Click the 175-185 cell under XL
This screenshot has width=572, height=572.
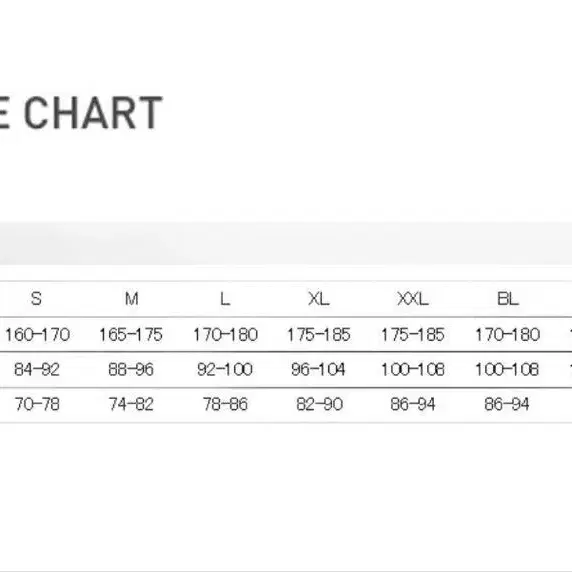[319, 335]
